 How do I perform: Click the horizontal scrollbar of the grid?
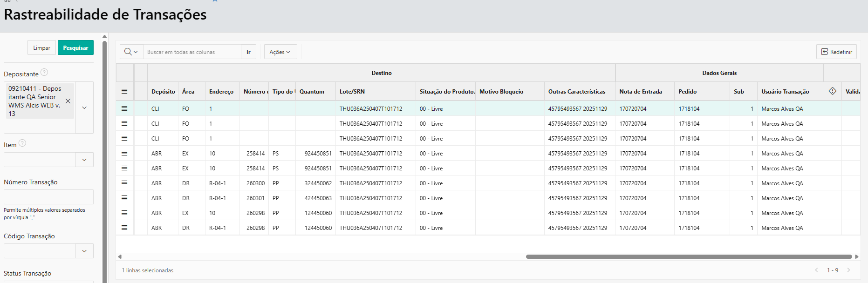[689, 256]
